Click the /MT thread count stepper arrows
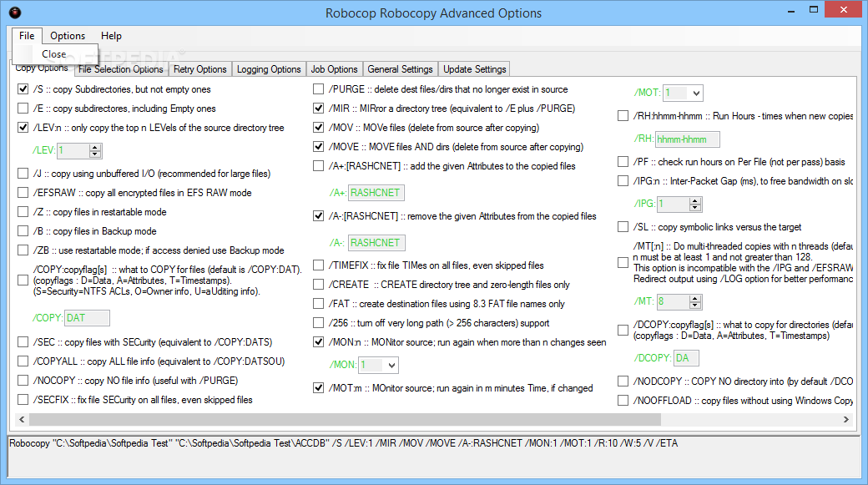Viewport: 868px width, 485px height. [695, 302]
